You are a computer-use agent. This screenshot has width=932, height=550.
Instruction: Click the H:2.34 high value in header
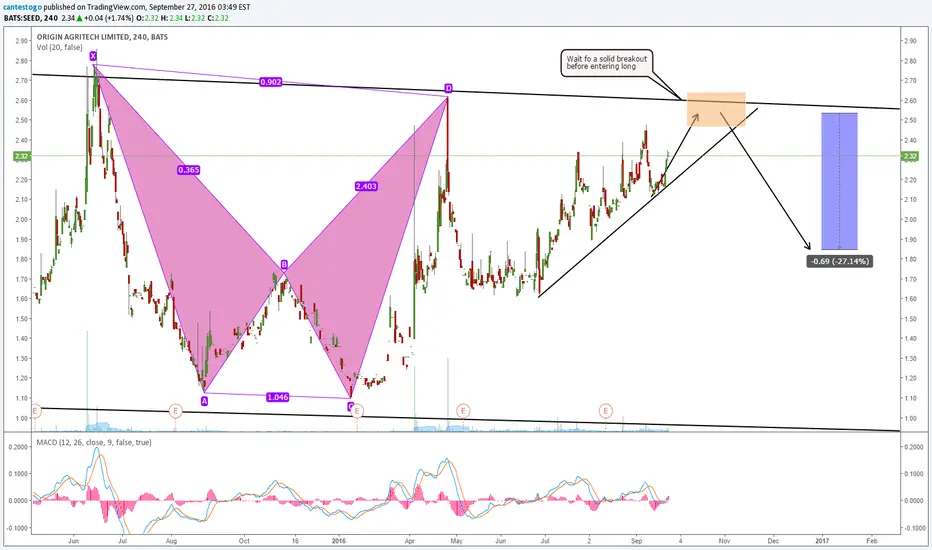172,18
